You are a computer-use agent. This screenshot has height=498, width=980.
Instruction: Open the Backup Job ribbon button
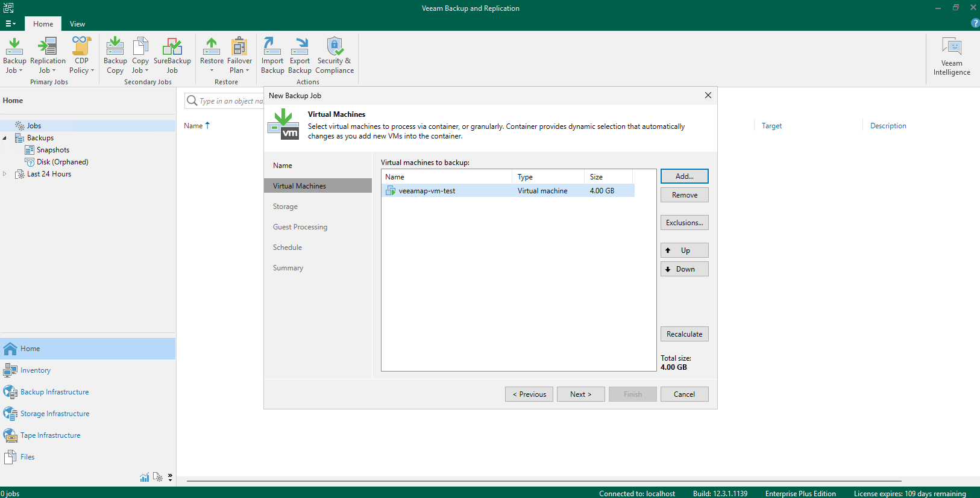14,55
